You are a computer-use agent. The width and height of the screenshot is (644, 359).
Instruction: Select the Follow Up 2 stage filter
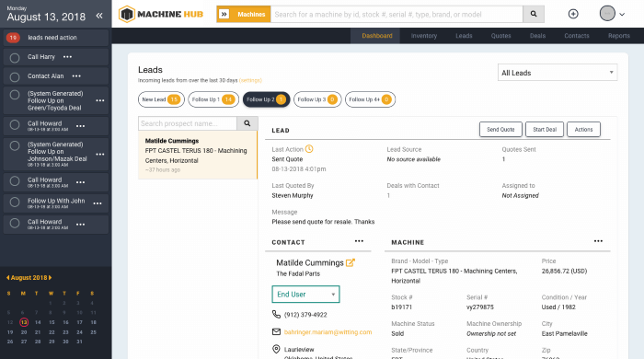tap(266, 99)
